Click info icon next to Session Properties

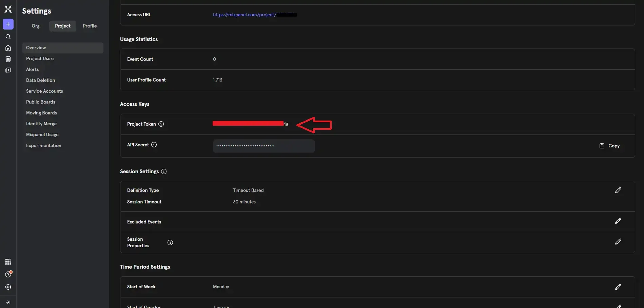pyautogui.click(x=170, y=242)
